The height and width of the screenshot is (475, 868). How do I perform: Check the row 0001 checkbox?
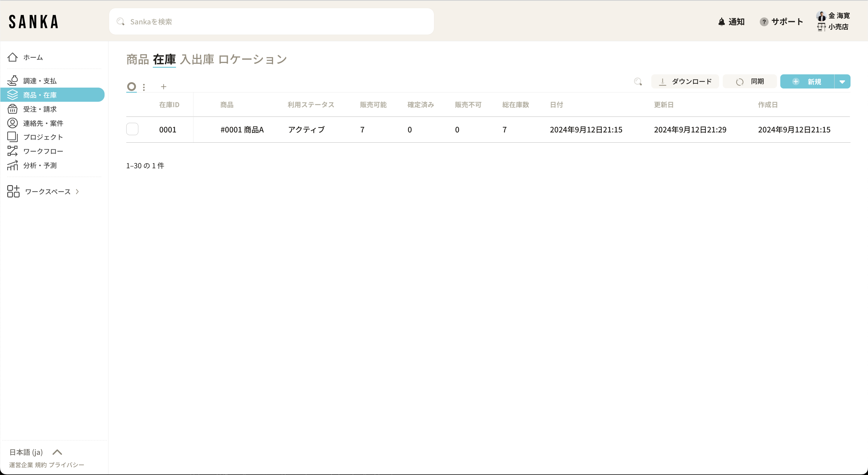pyautogui.click(x=132, y=129)
